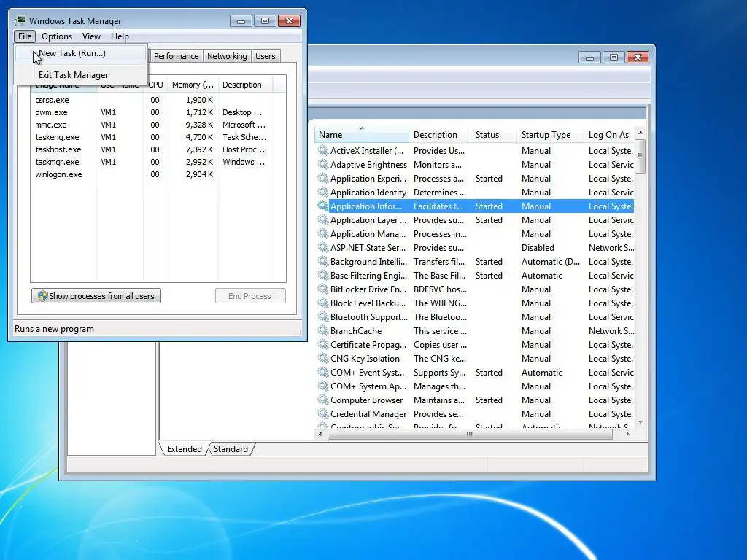Click the services list scroll up arrow
747x560 pixels.
click(x=640, y=133)
